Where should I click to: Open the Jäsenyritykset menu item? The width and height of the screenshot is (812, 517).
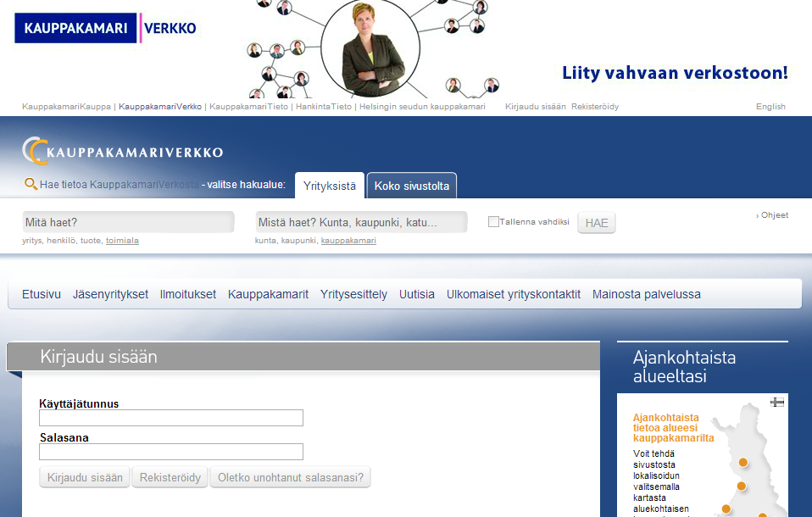(x=110, y=294)
